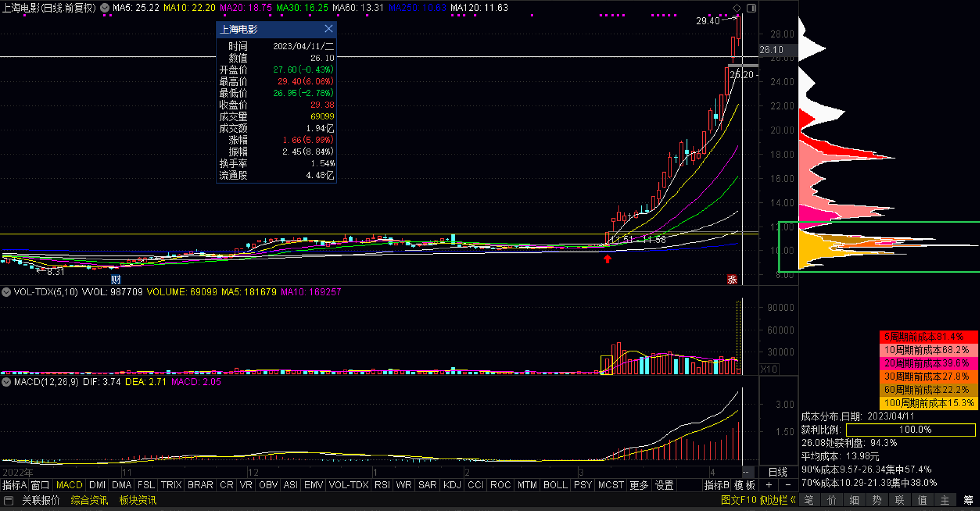Click the -- button beside the timeline
The width and height of the screenshot is (980, 511).
746,472
